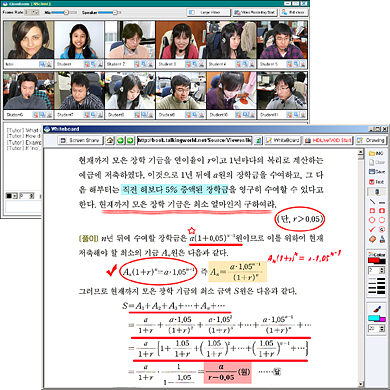This screenshot has height=390, width=390.
Task: Select the hollow rectangle shape tool
Action: coord(372,211)
